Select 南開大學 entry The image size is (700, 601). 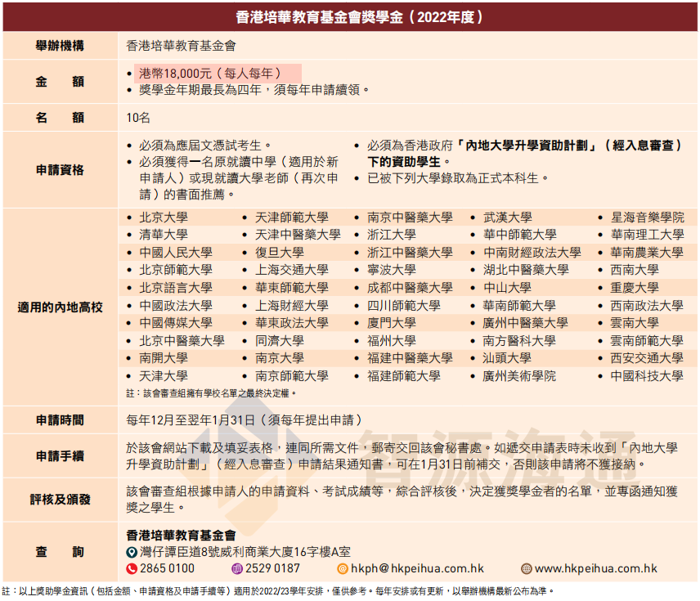[x=164, y=358]
